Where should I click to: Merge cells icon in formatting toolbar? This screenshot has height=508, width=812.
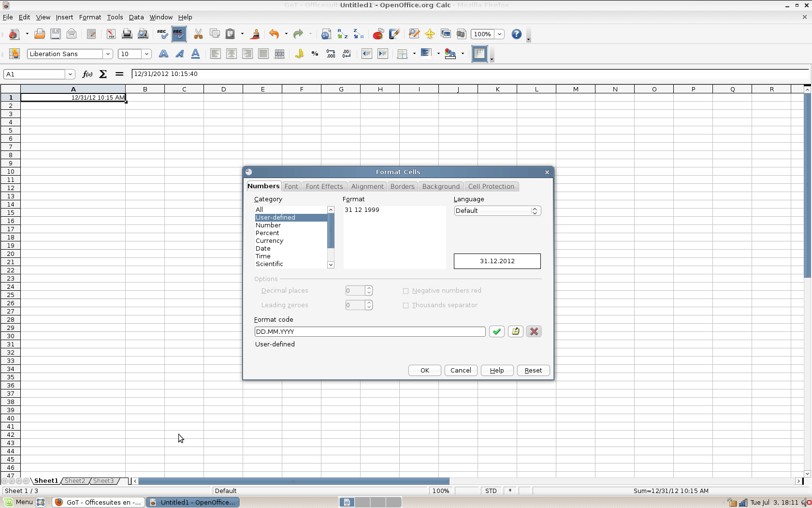coord(279,54)
